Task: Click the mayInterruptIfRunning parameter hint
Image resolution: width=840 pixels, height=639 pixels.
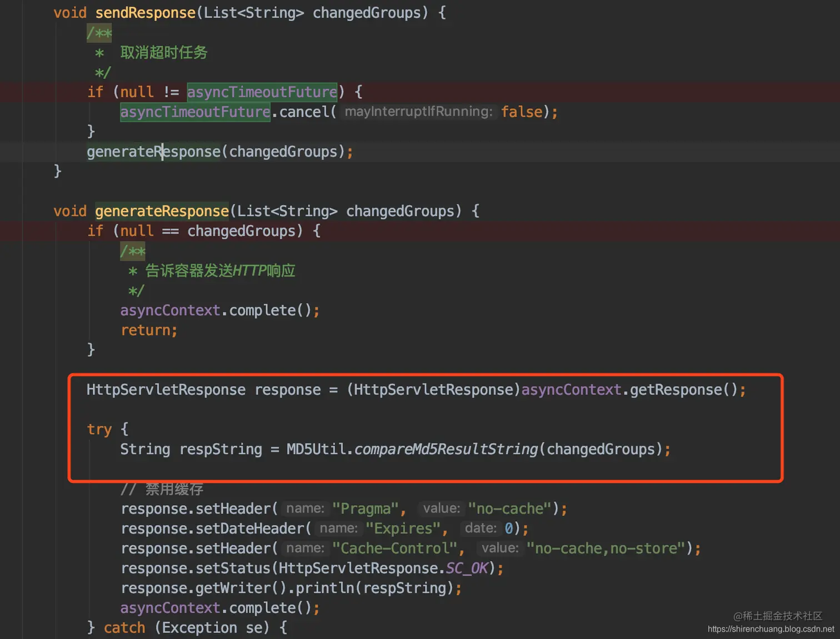Action: pos(418,112)
